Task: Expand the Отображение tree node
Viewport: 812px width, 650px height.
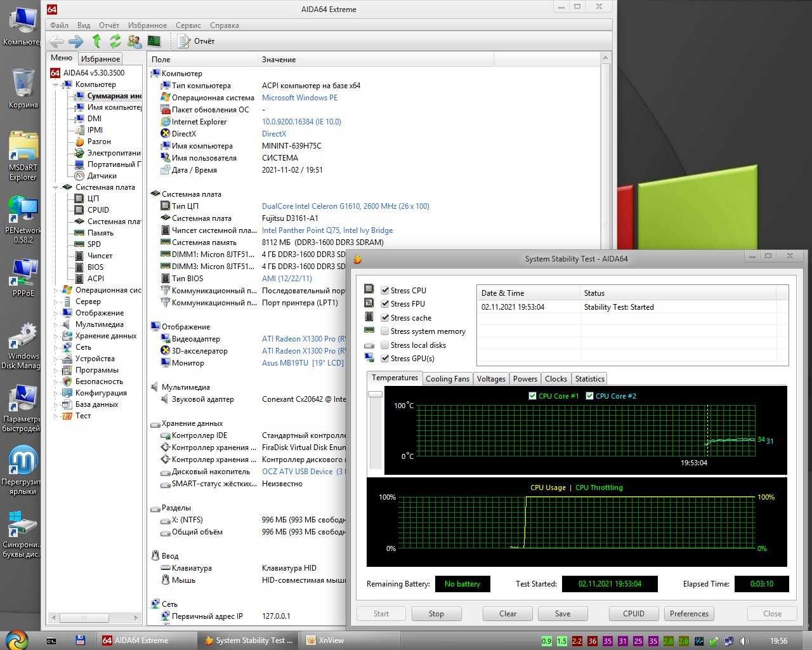Action: pos(55,313)
